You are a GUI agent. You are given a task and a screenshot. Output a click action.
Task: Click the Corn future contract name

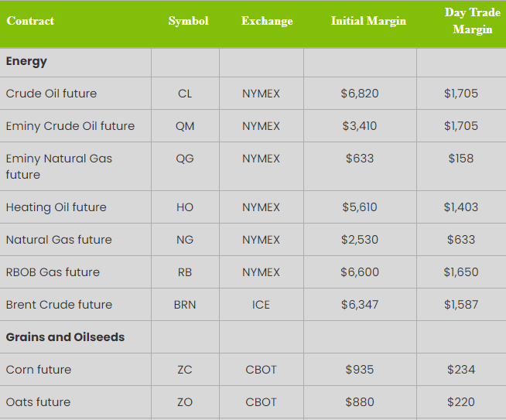(39, 370)
